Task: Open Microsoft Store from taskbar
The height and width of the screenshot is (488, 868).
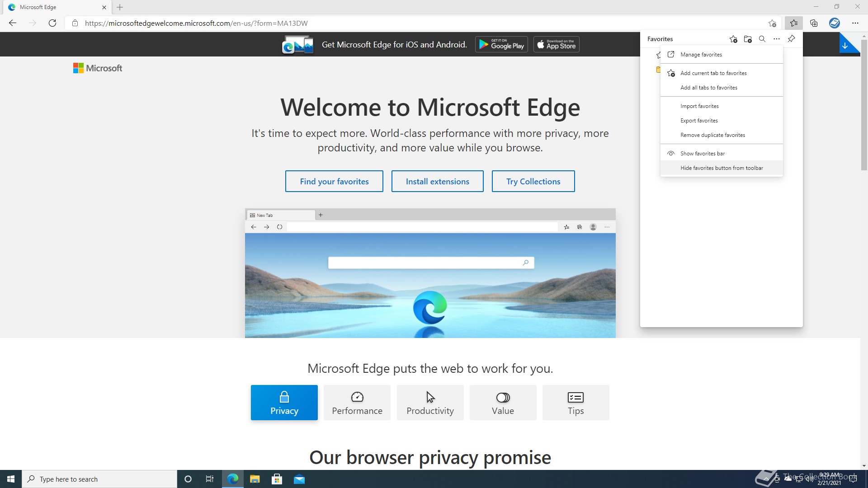Action: point(277,479)
